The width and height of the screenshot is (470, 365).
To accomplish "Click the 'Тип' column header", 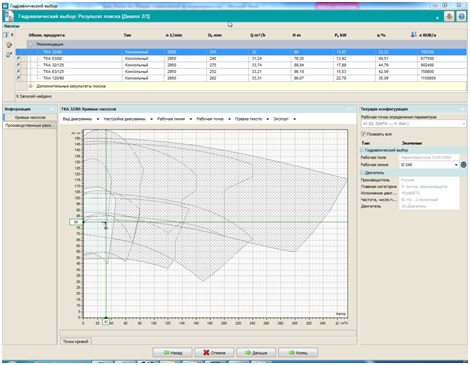I will click(127, 35).
